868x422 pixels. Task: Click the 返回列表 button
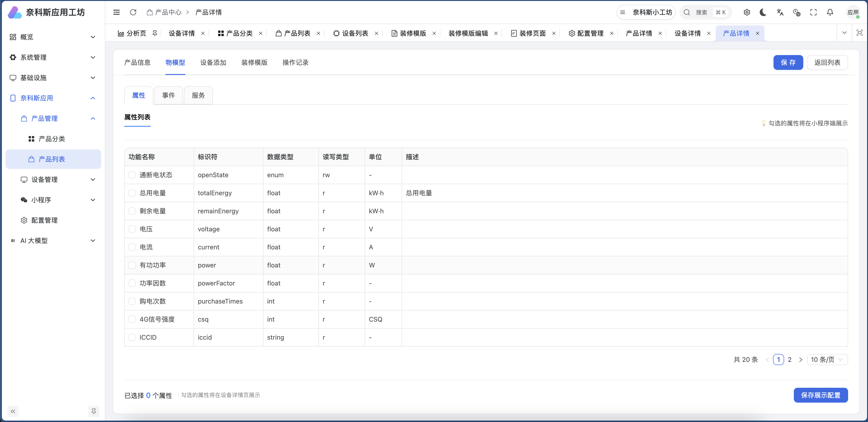pos(827,62)
